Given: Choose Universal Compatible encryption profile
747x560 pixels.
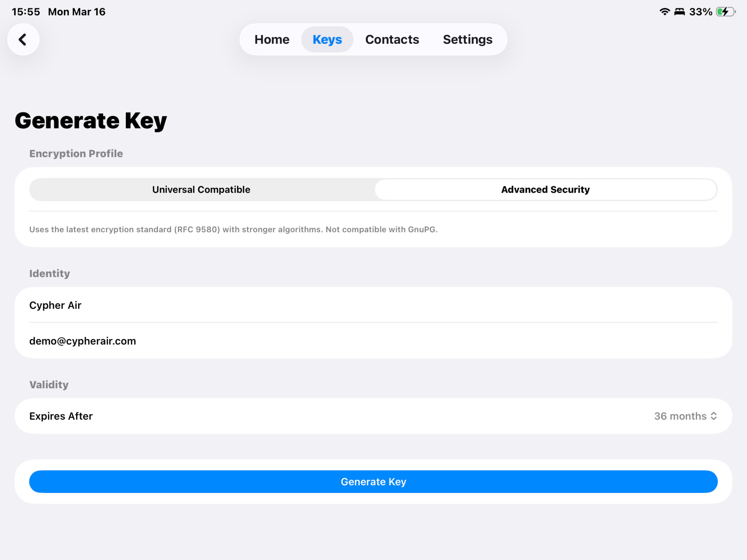Looking at the screenshot, I should point(201,189).
